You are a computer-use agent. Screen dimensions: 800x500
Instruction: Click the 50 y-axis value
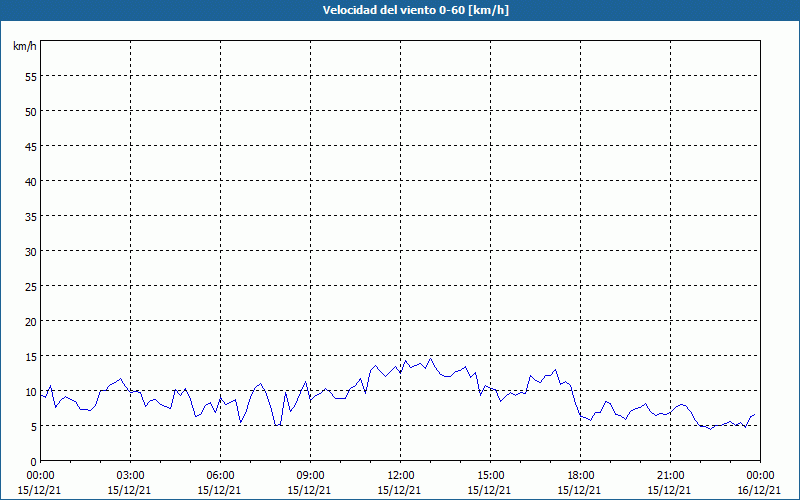tap(31, 112)
